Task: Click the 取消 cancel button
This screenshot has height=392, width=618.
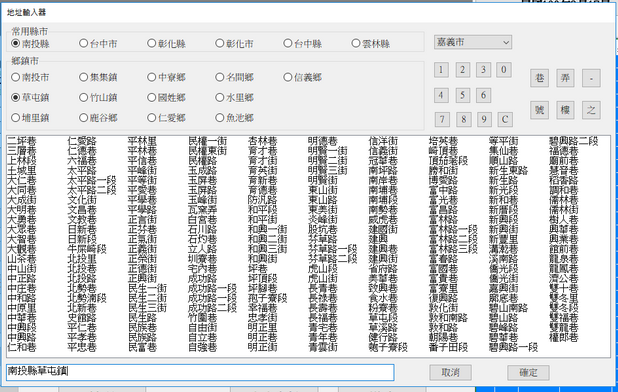Action: pos(450,372)
